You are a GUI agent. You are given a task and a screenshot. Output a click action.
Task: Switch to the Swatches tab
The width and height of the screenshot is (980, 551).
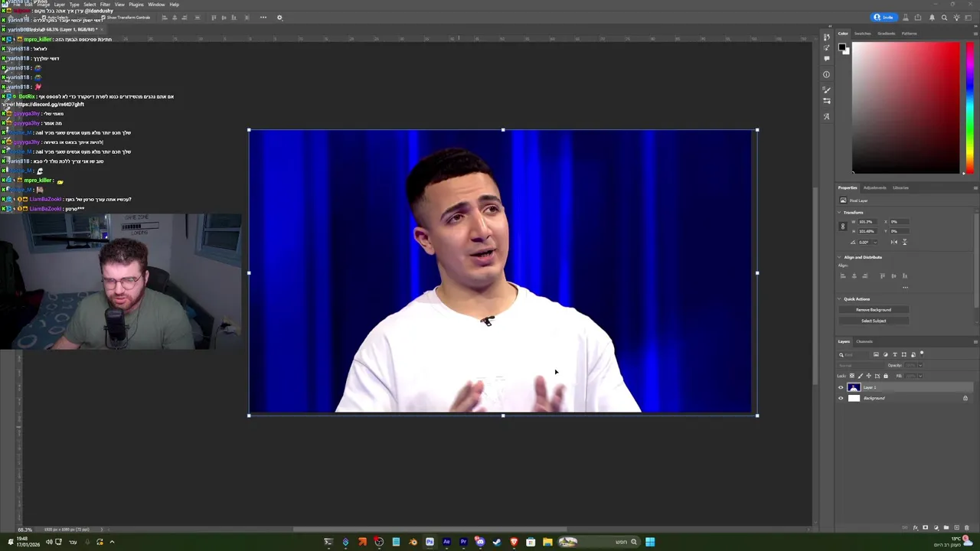tap(862, 34)
